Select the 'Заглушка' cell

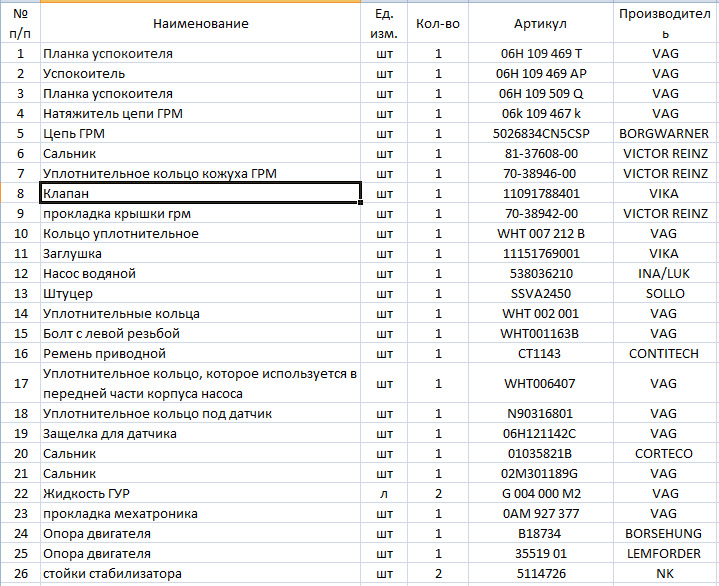201,254
